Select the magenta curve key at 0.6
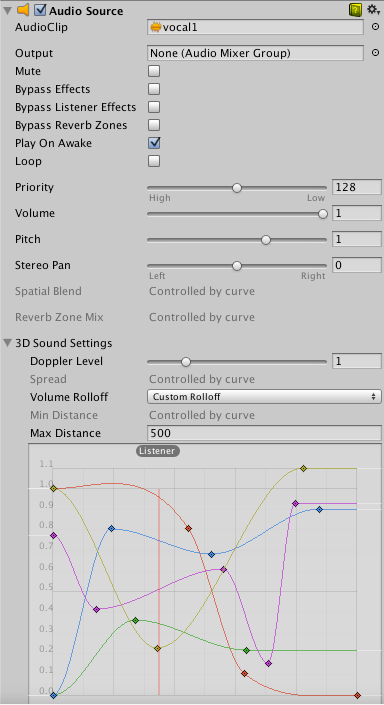The width and height of the screenshot is (384, 705). 223,569
